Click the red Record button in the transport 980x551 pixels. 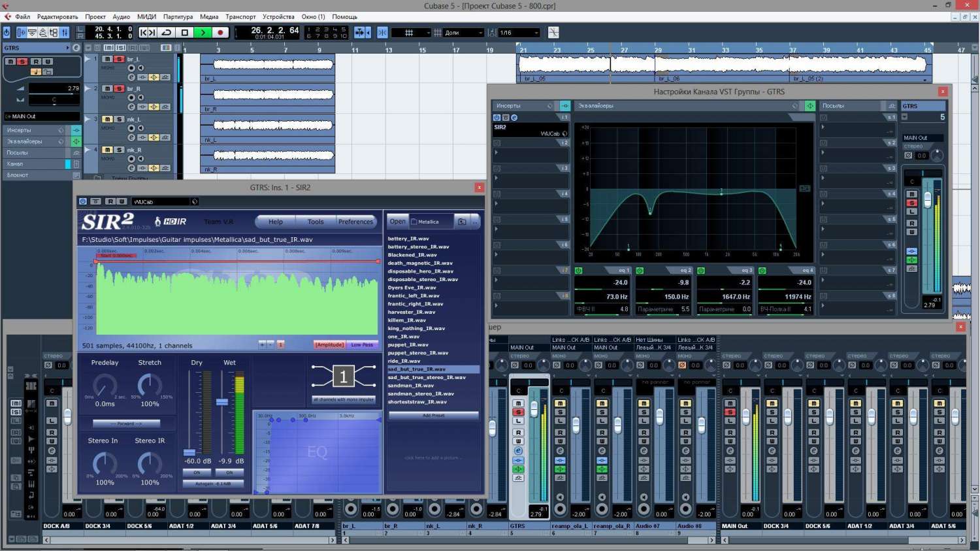pos(220,32)
